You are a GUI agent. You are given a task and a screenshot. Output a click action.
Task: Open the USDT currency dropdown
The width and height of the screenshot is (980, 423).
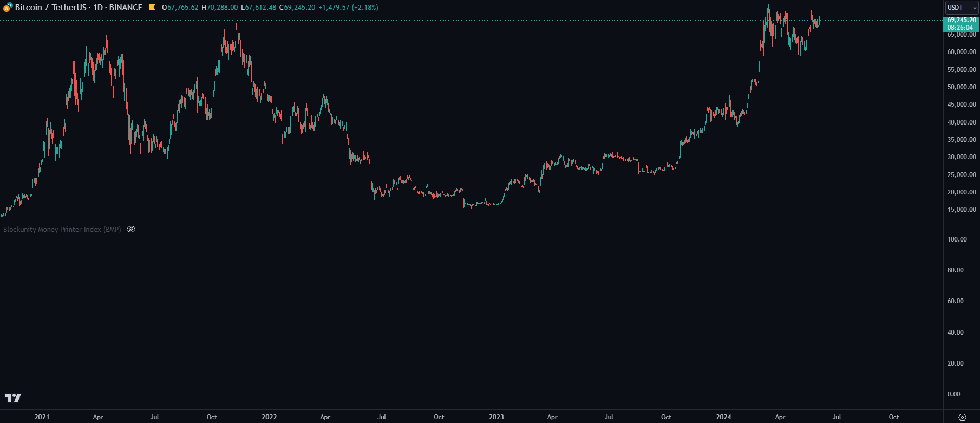[962, 8]
